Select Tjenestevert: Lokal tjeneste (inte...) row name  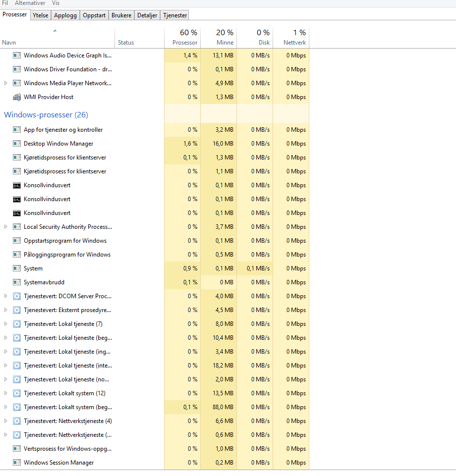68,366
